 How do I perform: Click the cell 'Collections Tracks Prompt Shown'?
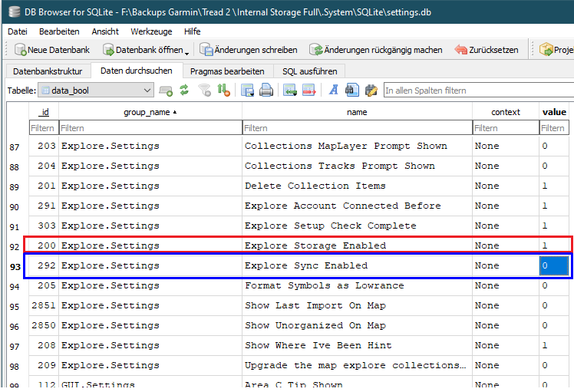(x=357, y=166)
